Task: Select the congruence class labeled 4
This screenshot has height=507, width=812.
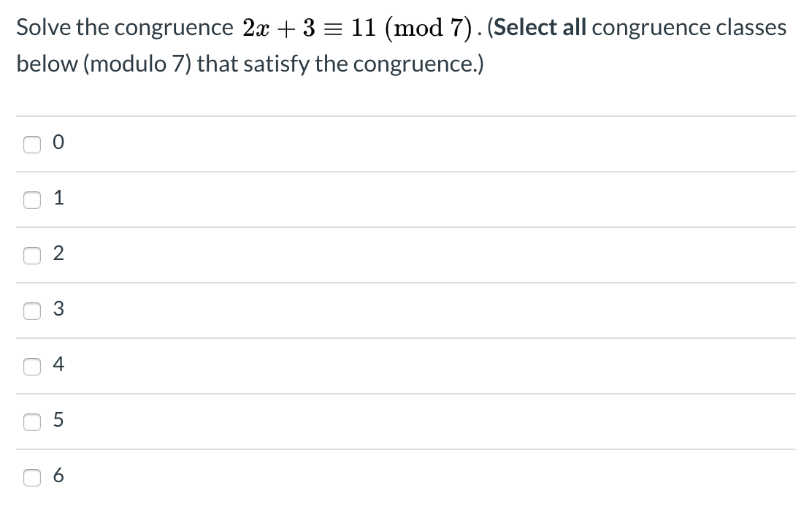Action: [x=32, y=366]
